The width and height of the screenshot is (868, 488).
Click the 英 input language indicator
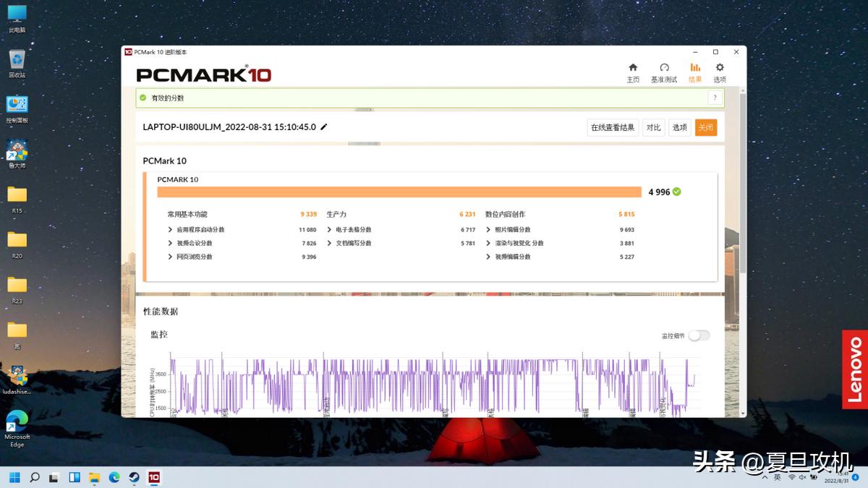(778, 477)
